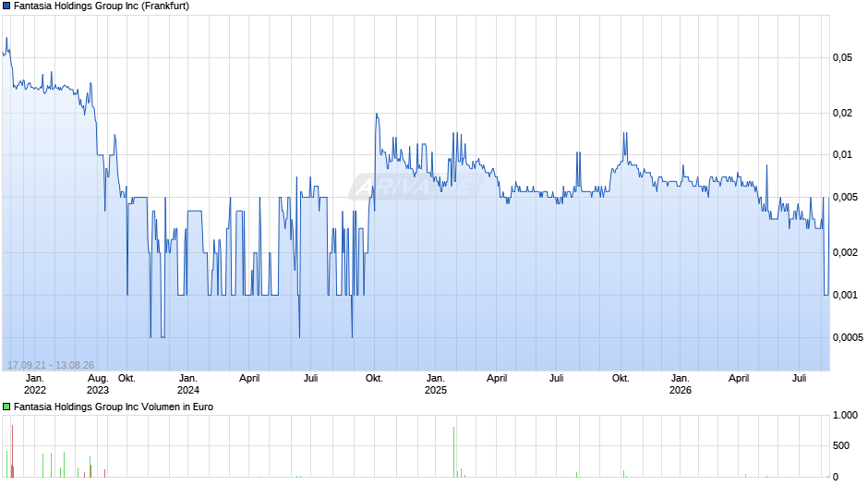Click the ARIVA.DE watermark logo

(x=416, y=187)
